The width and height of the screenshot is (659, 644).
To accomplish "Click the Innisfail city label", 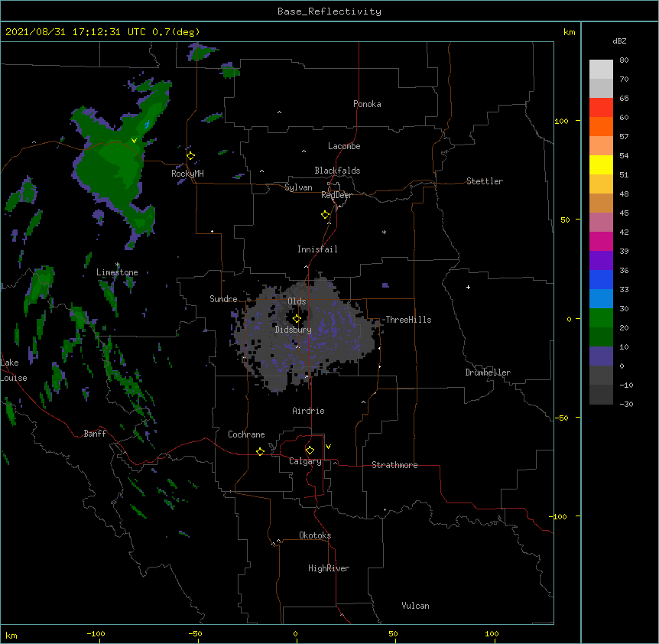I will click(317, 249).
